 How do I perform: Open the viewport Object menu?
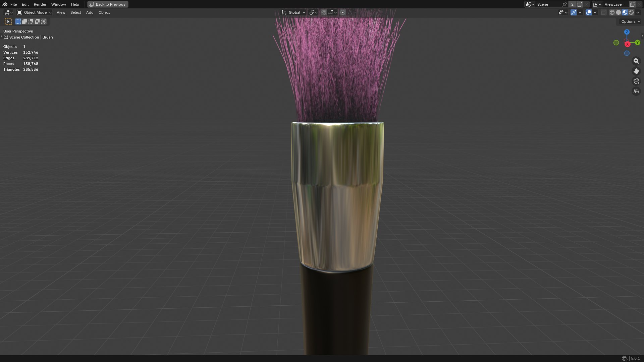point(104,12)
